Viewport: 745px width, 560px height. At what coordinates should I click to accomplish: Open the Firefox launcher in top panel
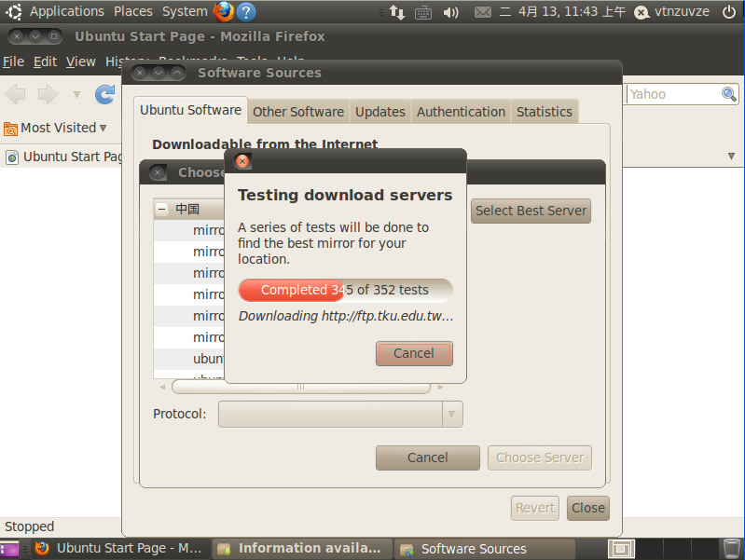223,11
